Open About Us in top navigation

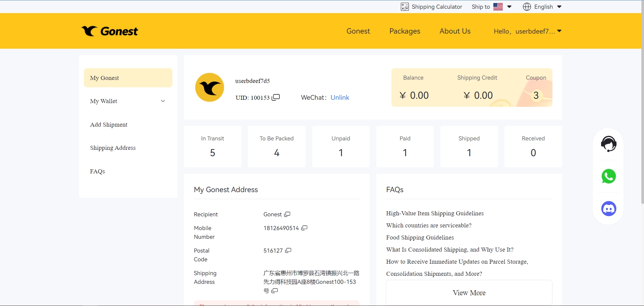click(455, 31)
